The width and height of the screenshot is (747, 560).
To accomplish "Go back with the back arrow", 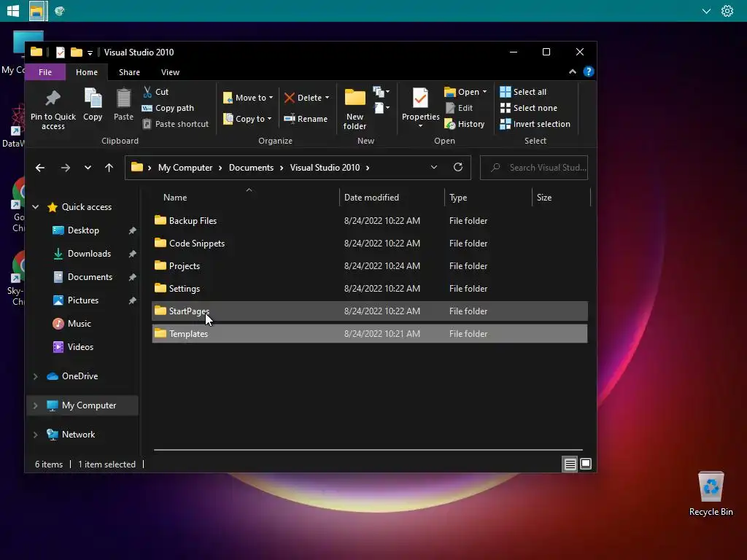I will click(x=40, y=168).
